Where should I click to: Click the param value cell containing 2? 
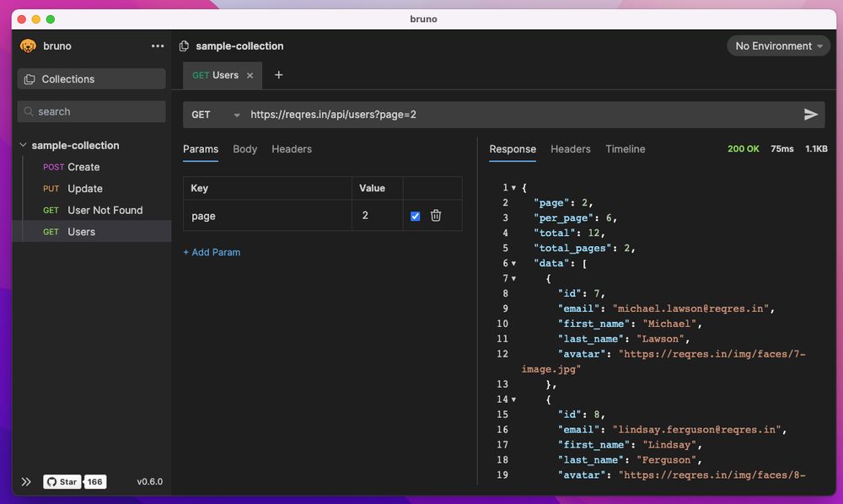tap(378, 216)
